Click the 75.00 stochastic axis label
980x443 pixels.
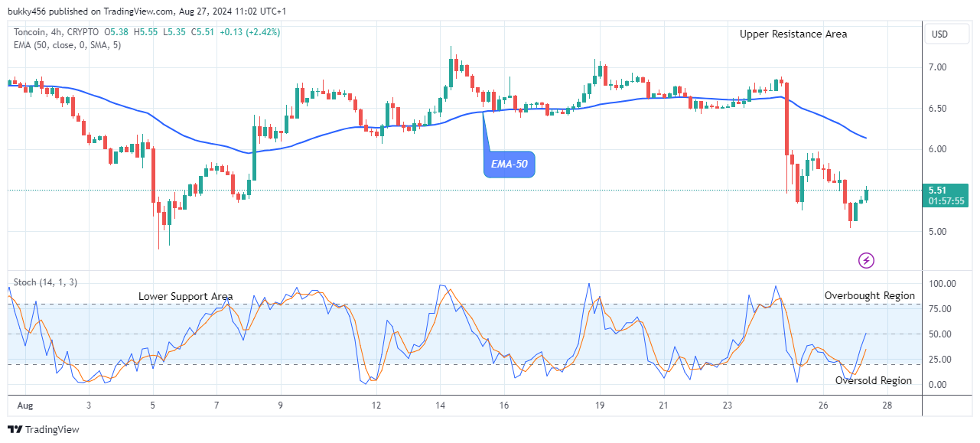point(939,308)
